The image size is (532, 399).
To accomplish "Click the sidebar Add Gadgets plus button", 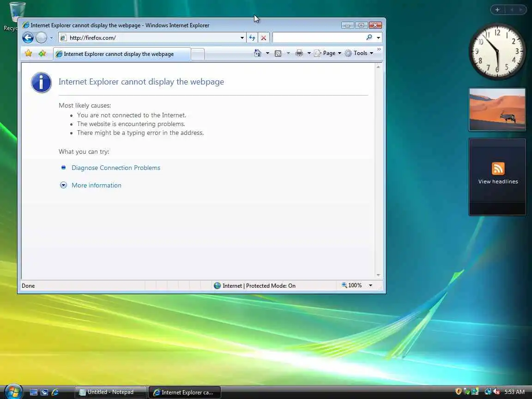I will 497,10.
